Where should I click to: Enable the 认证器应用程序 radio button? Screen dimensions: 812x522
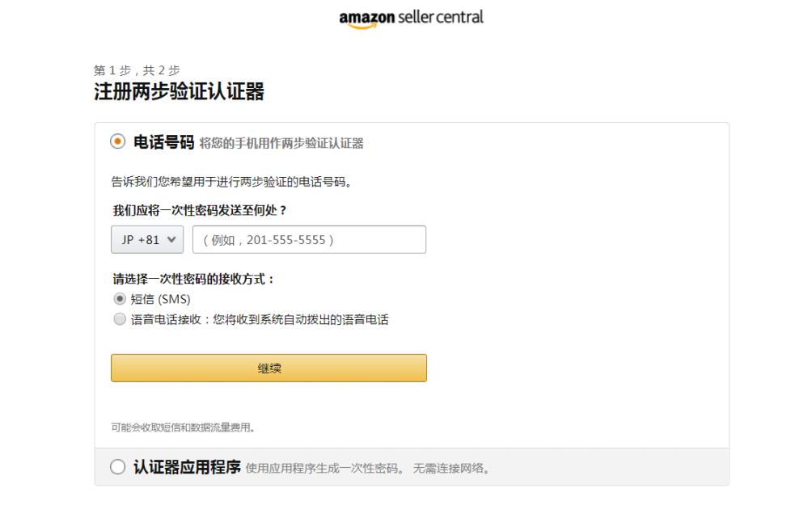coord(118,467)
